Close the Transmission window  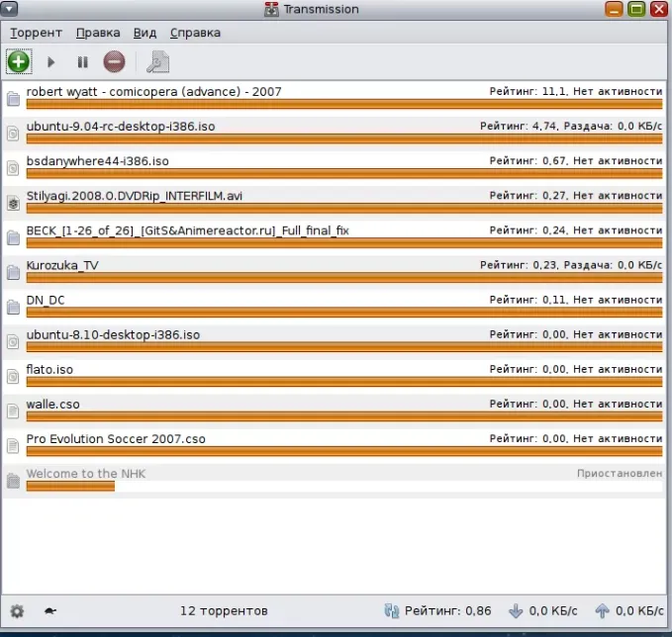pyautogui.click(x=659, y=9)
